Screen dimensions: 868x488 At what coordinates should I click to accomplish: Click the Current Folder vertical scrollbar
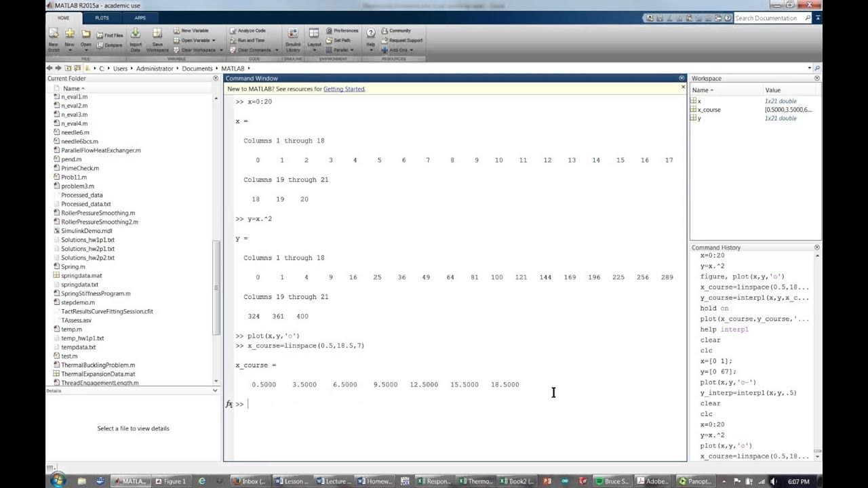216,288
